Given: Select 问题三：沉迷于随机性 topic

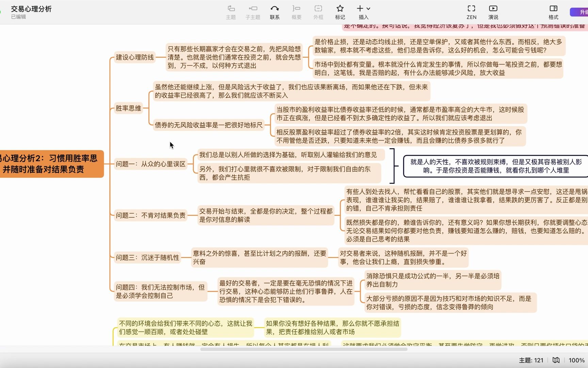Looking at the screenshot, I should 147,258.
